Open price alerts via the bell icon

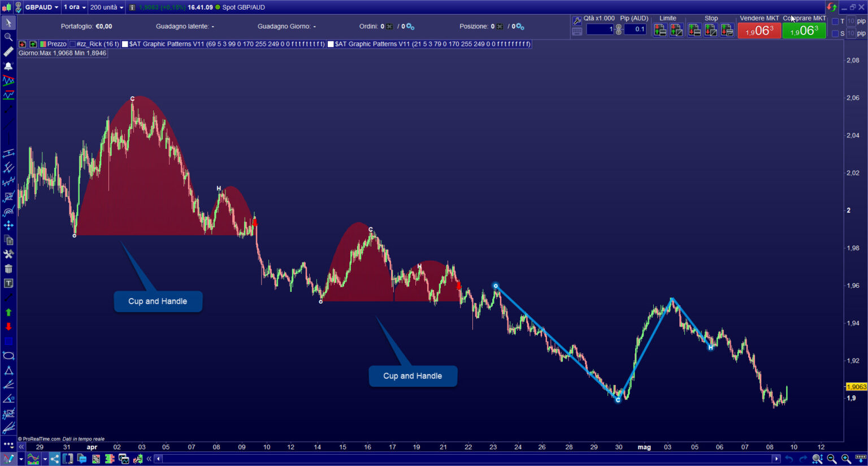click(8, 66)
